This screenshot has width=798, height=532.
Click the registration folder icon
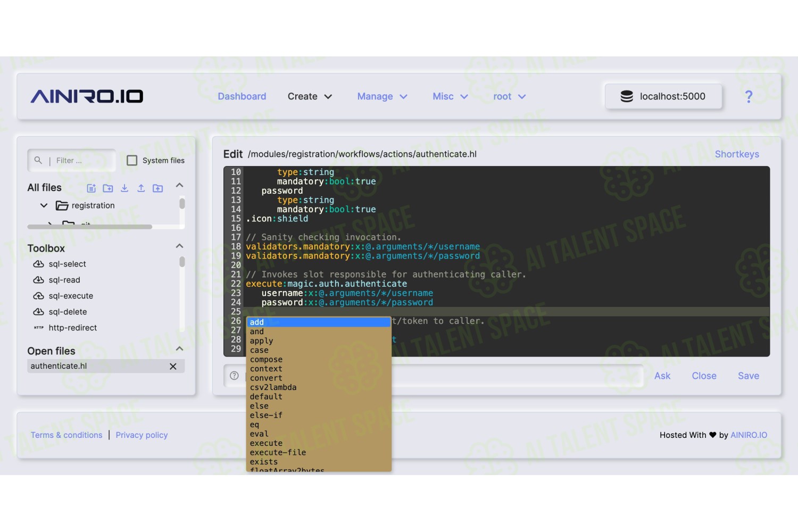point(62,205)
